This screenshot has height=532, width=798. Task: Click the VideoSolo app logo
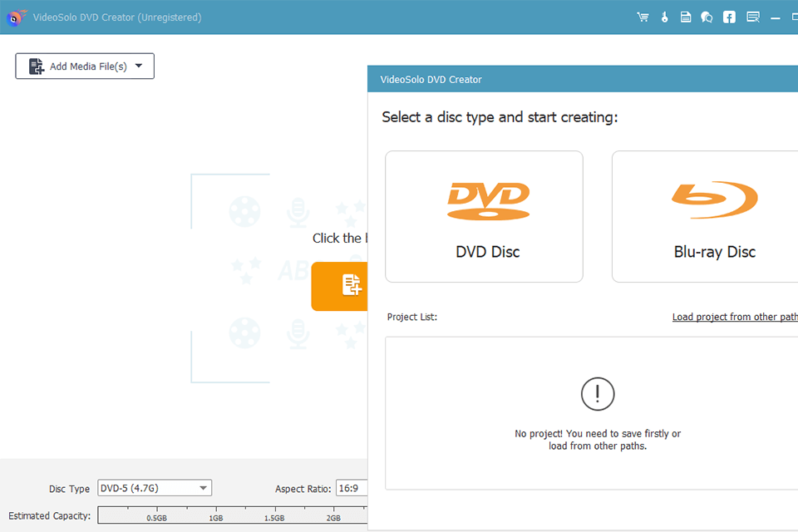click(x=13, y=16)
